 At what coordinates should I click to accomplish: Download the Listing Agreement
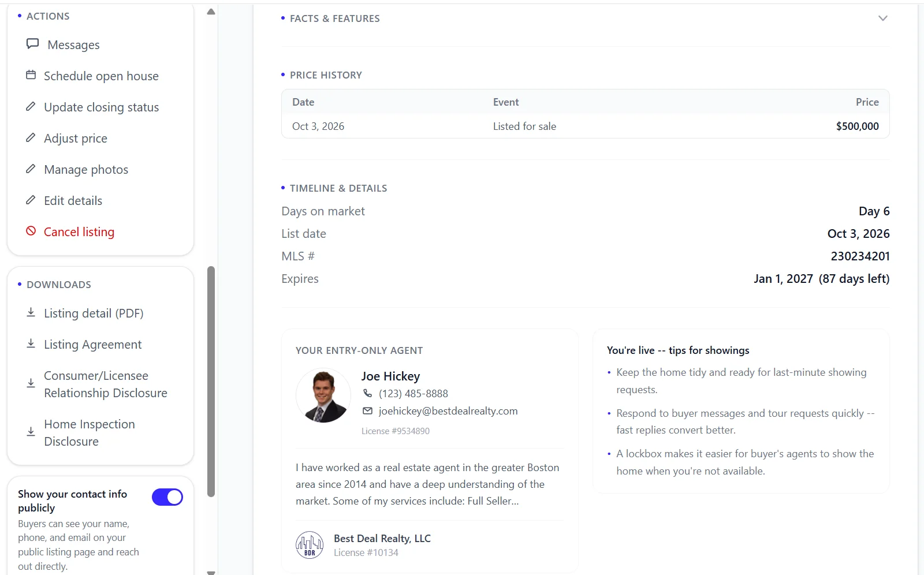(x=92, y=344)
